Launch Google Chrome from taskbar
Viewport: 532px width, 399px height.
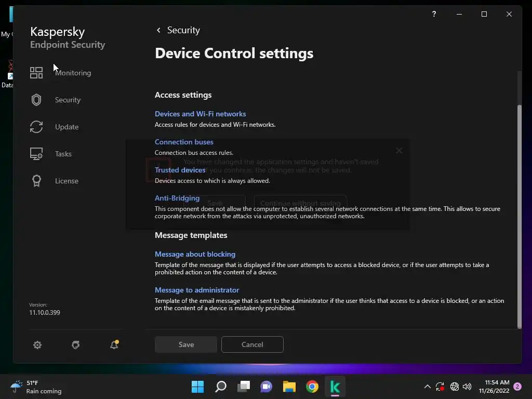tap(312, 387)
